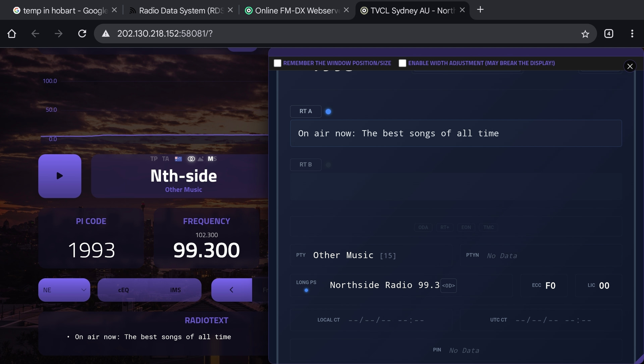Enable Remember the window position/size checkbox

(x=277, y=63)
